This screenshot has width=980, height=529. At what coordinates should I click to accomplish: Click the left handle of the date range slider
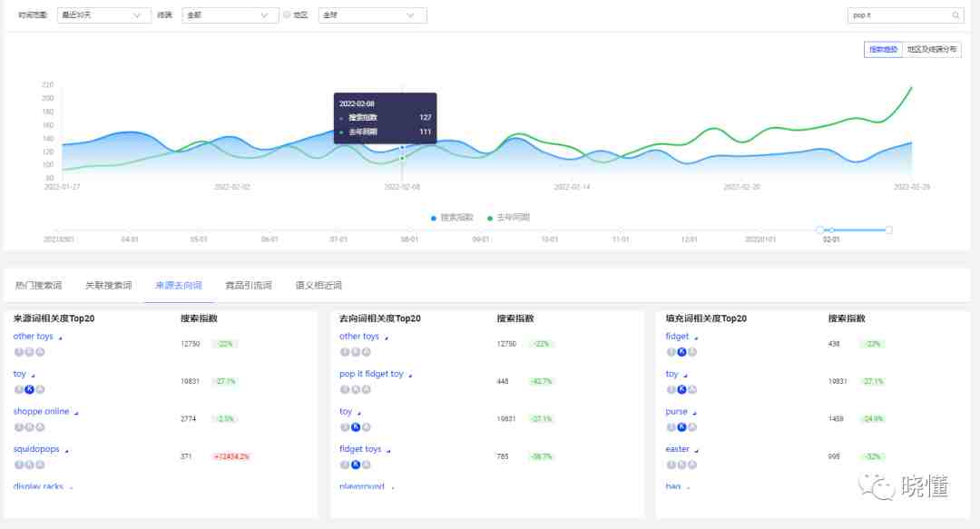point(820,230)
